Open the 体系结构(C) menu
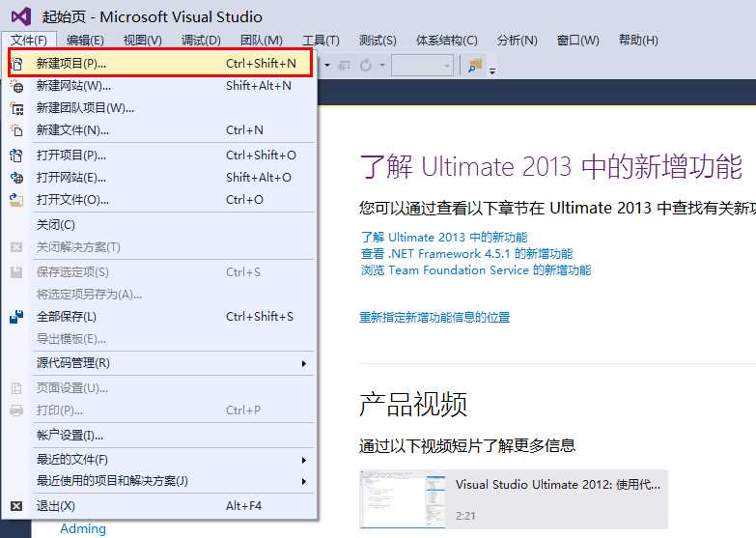Image resolution: width=756 pixels, height=538 pixels. click(x=447, y=40)
